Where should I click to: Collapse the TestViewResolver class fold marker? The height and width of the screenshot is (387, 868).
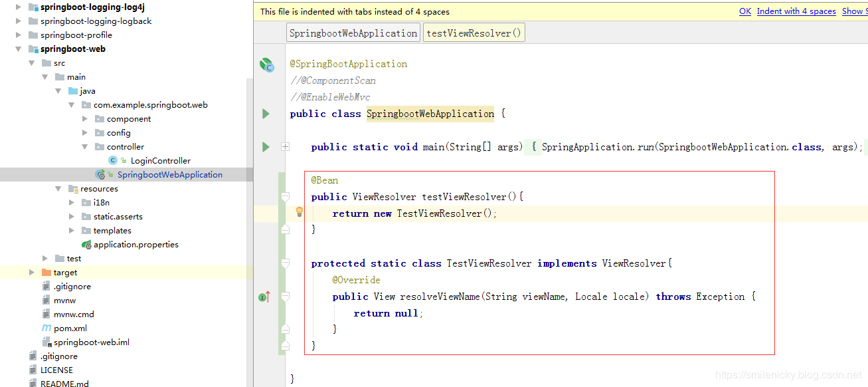point(286,263)
